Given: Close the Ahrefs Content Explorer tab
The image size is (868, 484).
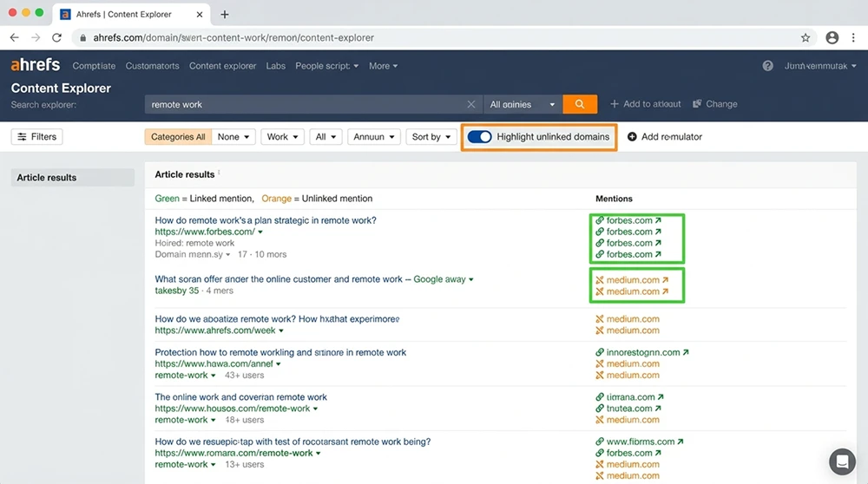Looking at the screenshot, I should coord(200,15).
